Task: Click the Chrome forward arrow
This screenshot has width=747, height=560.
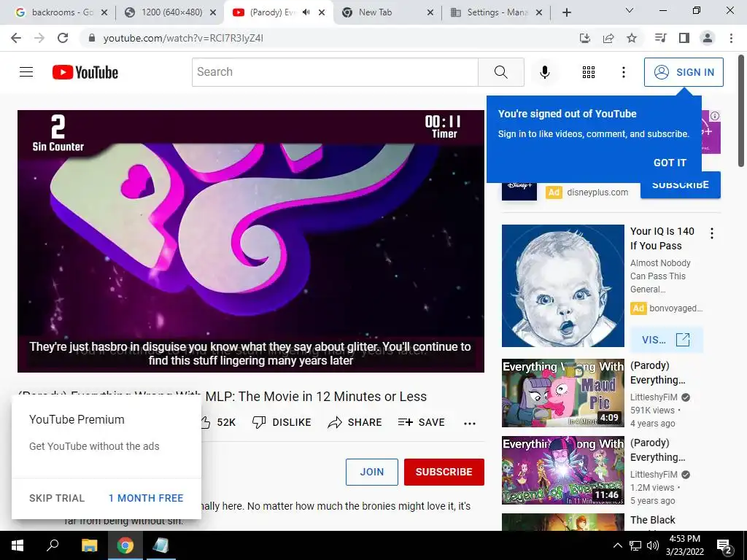Action: click(x=39, y=38)
